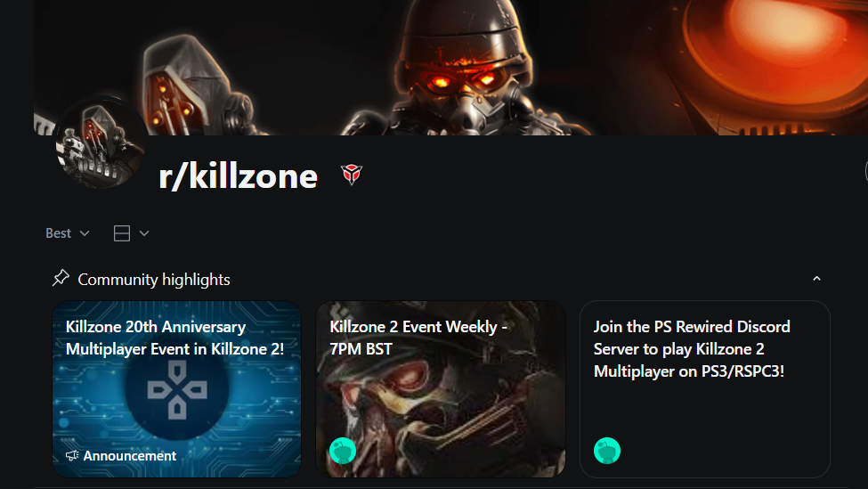Open the author avatar on PS Rewired Discord post
The width and height of the screenshot is (868, 489).
[x=607, y=451]
